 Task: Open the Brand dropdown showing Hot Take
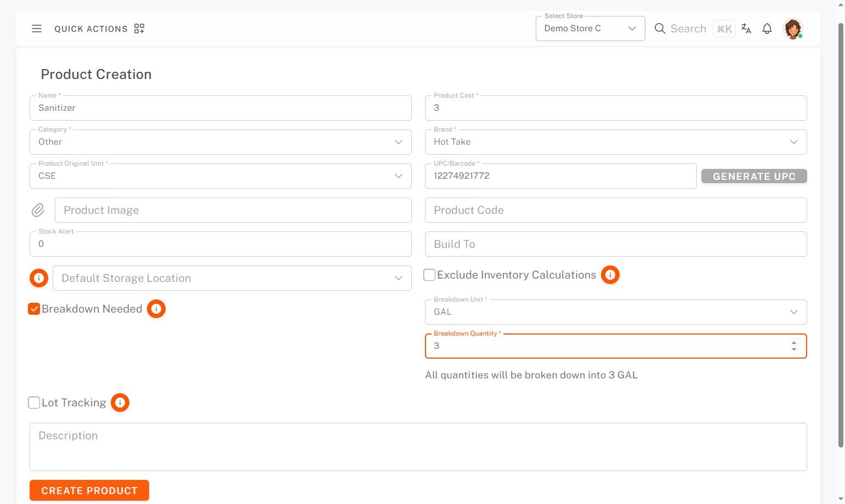point(615,142)
